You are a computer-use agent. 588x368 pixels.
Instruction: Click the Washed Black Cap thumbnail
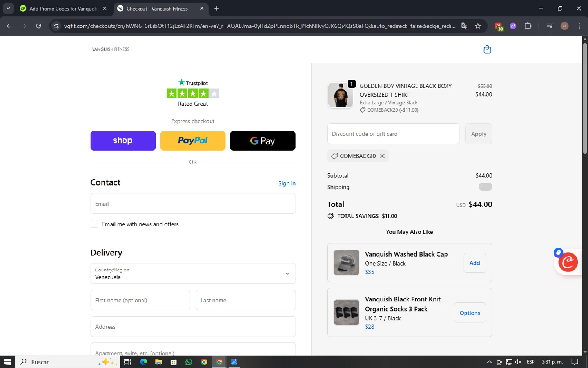346,262
